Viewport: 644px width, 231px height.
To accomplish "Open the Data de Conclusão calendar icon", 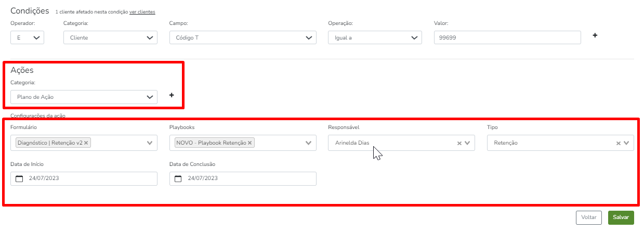I will pos(178,179).
